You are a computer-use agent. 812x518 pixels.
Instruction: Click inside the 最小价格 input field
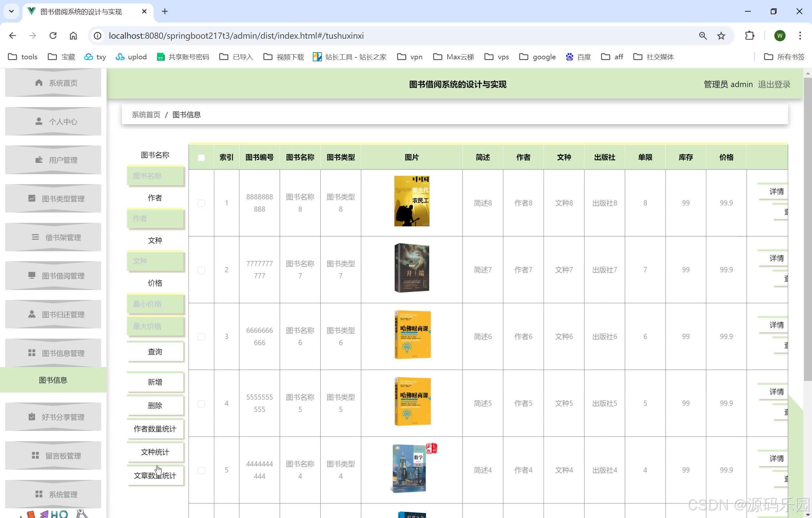point(155,304)
